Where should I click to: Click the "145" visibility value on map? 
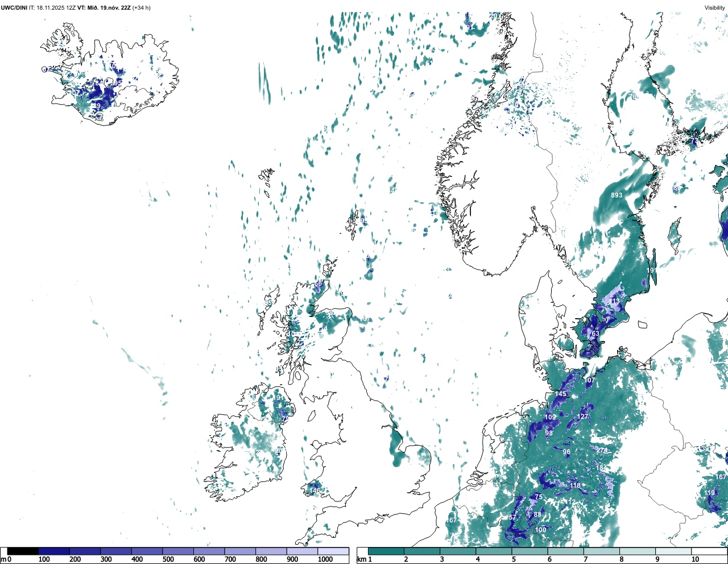click(x=561, y=394)
